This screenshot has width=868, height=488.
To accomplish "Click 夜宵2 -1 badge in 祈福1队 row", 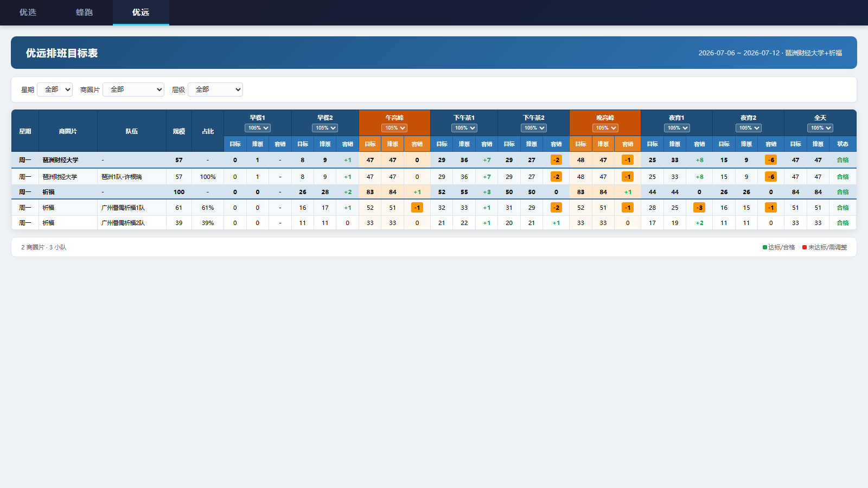I will (771, 208).
